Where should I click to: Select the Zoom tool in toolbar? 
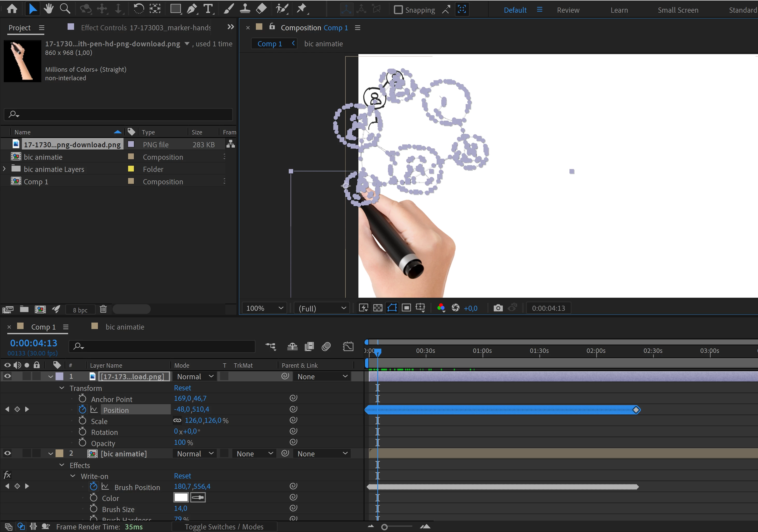(x=65, y=9)
